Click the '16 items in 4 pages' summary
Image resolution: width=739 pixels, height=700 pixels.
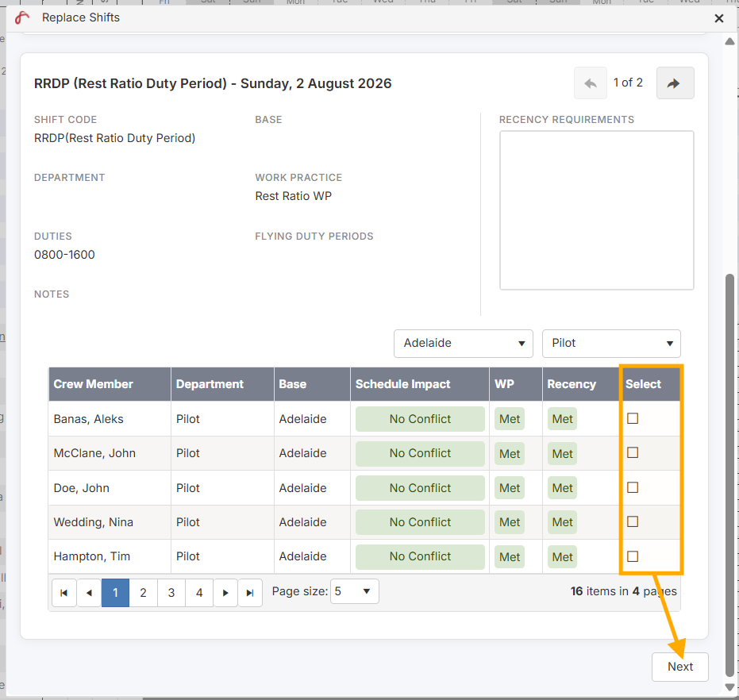pyautogui.click(x=624, y=591)
